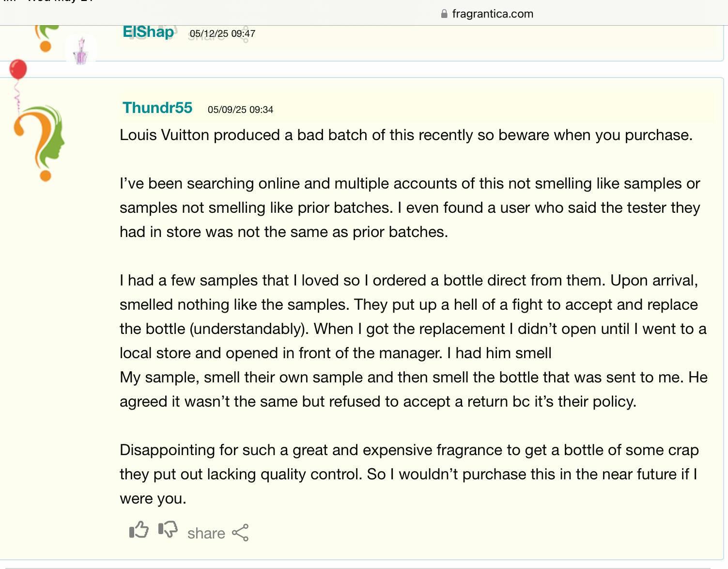This screenshot has width=728, height=569.
Task: Click the 05/09/25 09:34 timestamp
Action: click(x=240, y=110)
